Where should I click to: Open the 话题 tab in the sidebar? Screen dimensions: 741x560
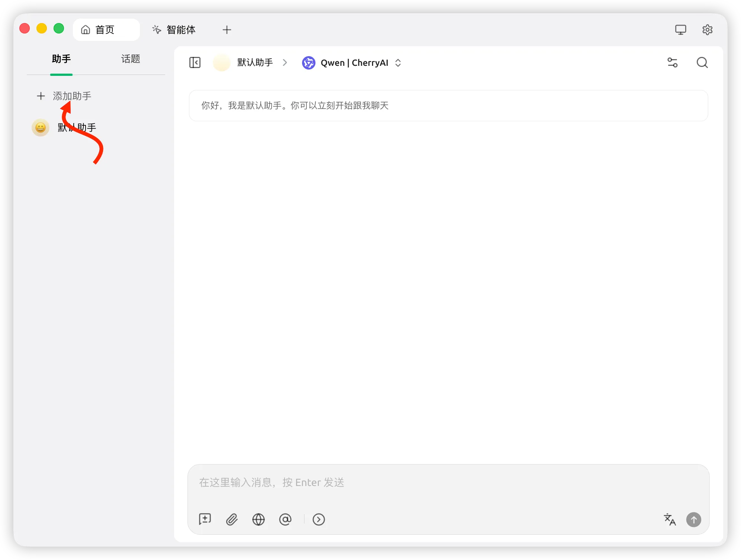pyautogui.click(x=130, y=59)
